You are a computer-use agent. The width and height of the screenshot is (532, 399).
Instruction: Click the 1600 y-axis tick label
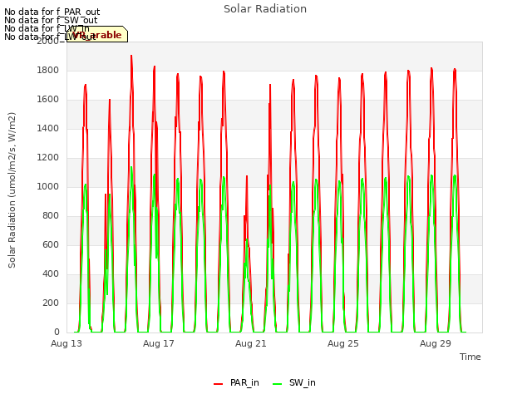48,100
